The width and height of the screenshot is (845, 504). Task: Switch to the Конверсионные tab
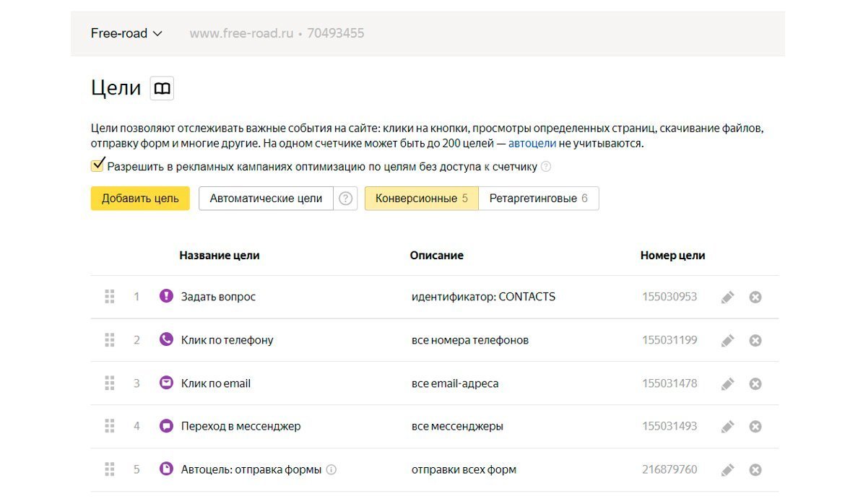click(x=421, y=199)
